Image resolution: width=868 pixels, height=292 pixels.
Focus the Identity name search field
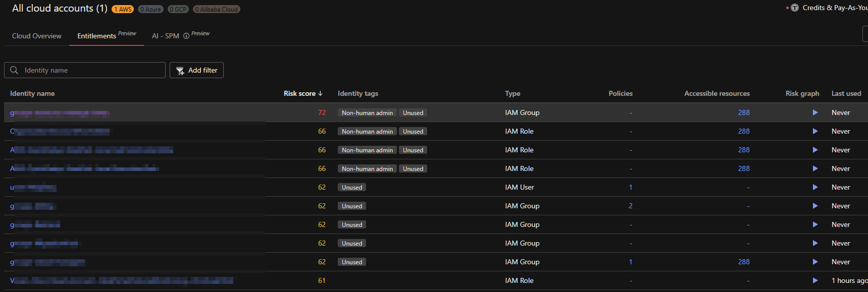91,70
